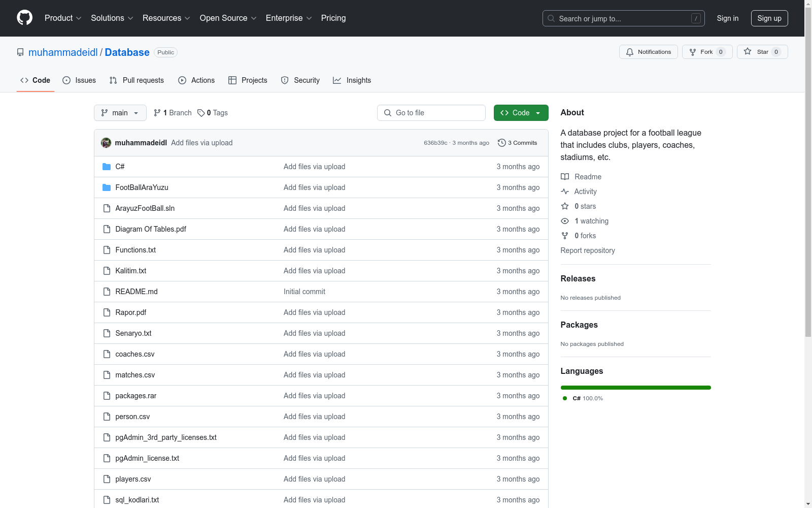Click the file icon beside Kalitim.txt

pyautogui.click(x=107, y=271)
